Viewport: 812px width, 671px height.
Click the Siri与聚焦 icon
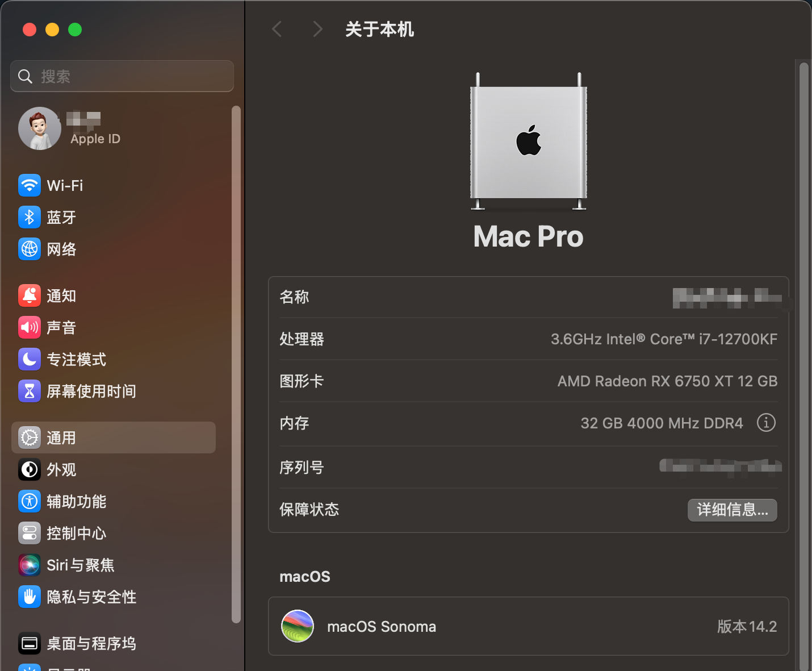[x=30, y=565]
